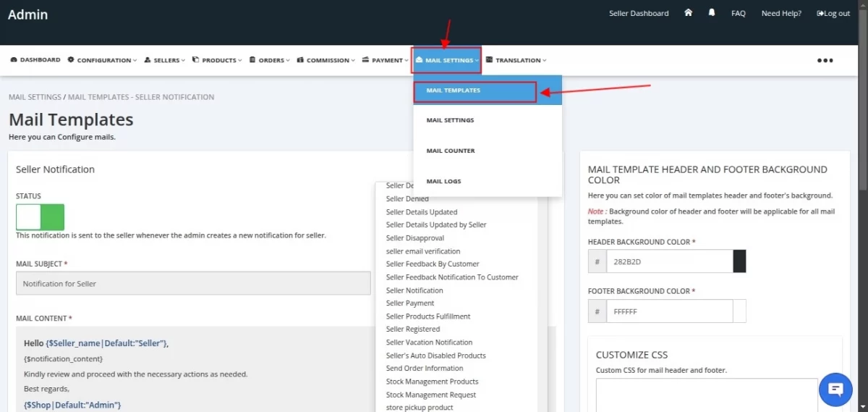
Task: Click the Mail Subject input field
Action: point(193,283)
